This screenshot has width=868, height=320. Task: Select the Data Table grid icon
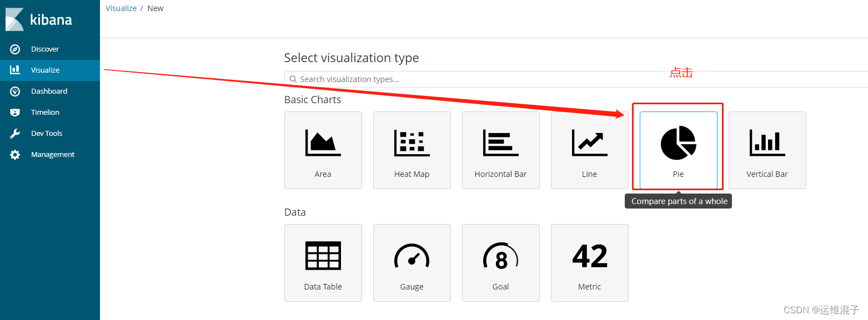[323, 256]
